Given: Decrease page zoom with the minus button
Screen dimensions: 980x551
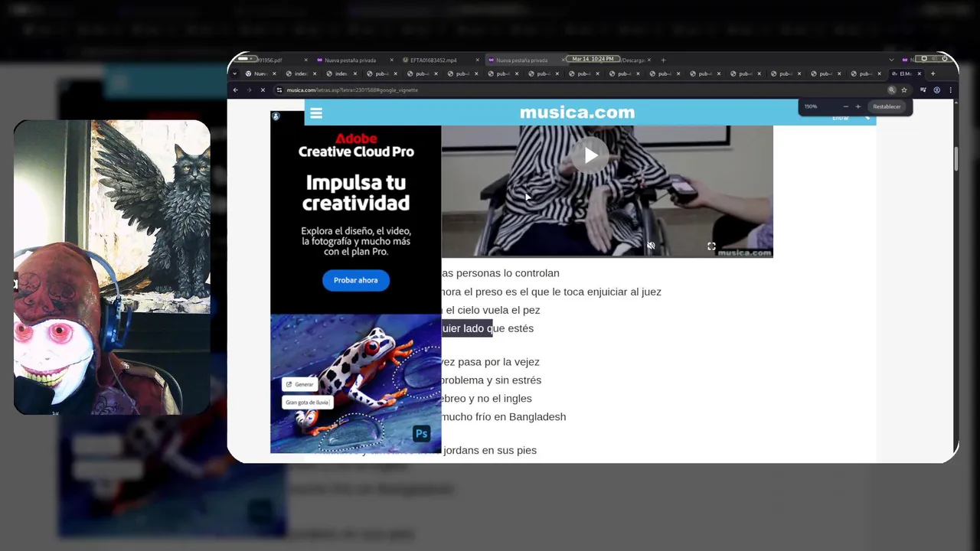Looking at the screenshot, I should pos(846,106).
